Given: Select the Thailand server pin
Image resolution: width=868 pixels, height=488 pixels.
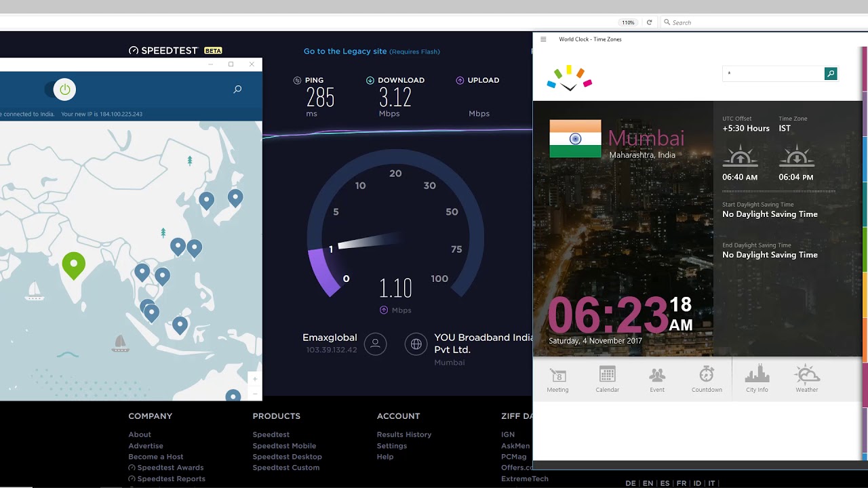Looking at the screenshot, I should 142,272.
